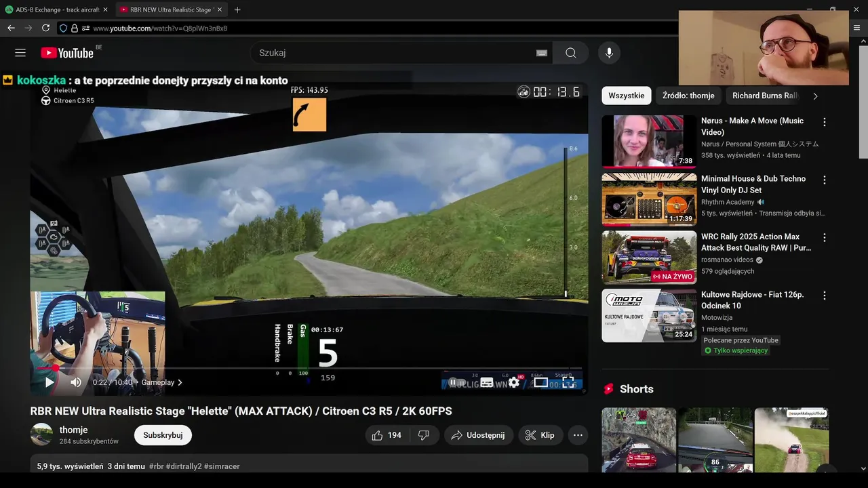Subscribe with the Subskrybuj button

[x=163, y=435]
